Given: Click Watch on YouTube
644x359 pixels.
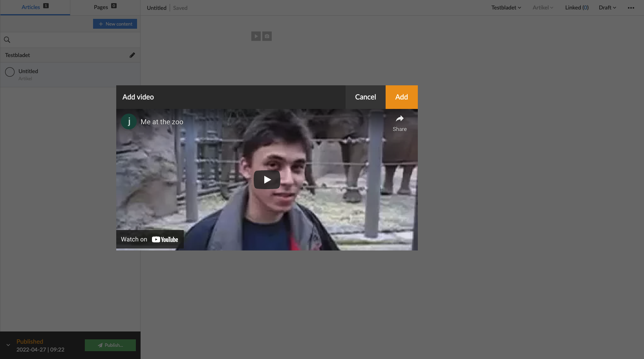Looking at the screenshot, I should coord(150,239).
